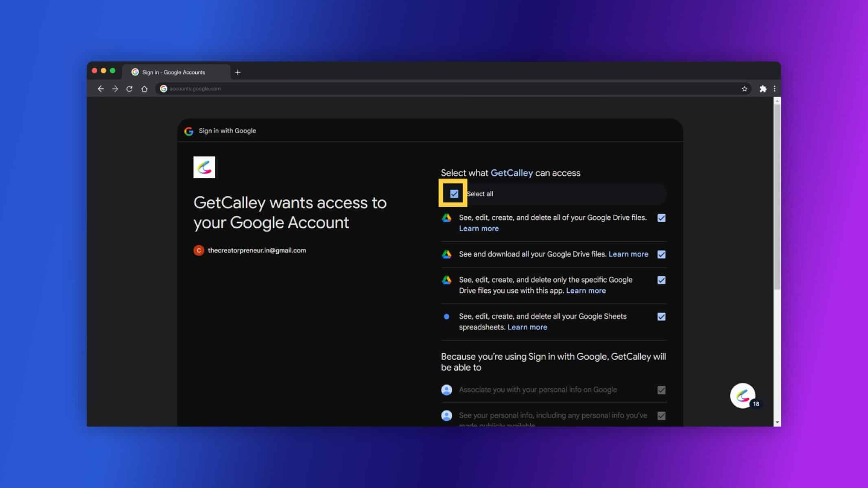The image size is (868, 488).
Task: Select thecreatorpreneur.in@gmail.com account email
Action: pos(257,251)
